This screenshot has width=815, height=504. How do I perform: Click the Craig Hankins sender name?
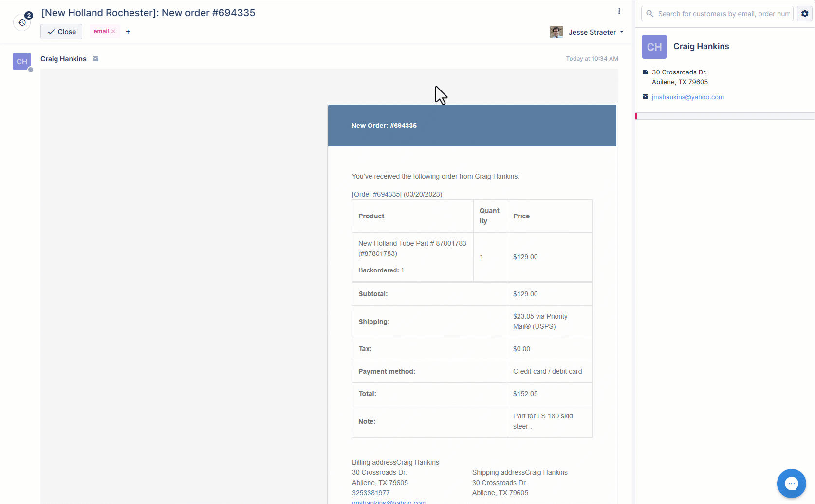click(x=63, y=59)
